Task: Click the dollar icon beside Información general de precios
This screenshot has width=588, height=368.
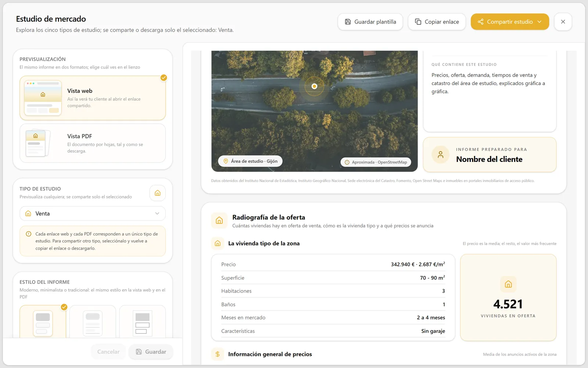Action: point(218,354)
